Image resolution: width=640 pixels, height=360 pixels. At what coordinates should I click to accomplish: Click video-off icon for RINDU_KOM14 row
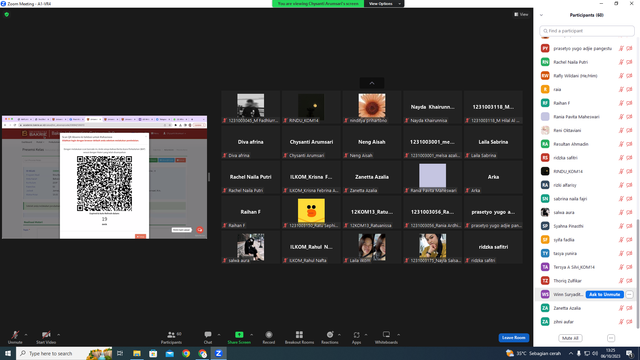point(629,171)
